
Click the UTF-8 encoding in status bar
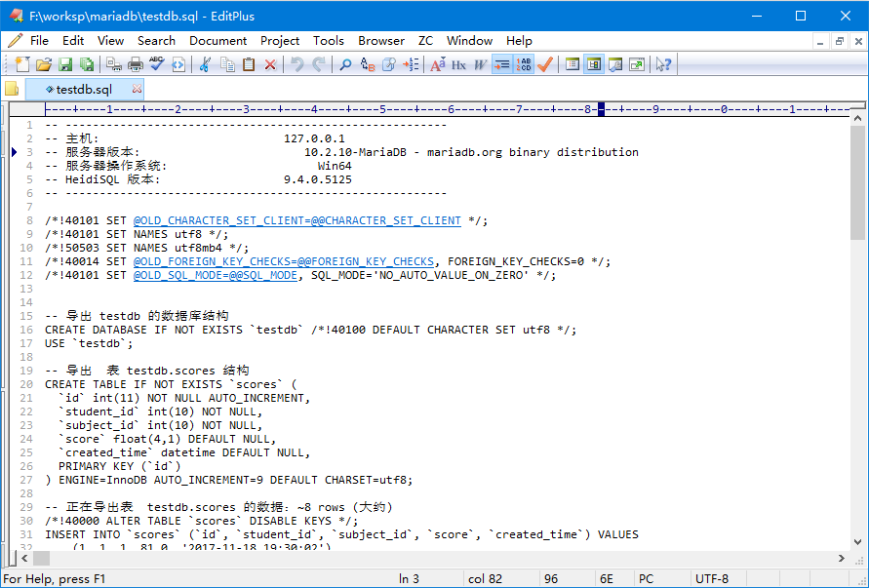pos(711,579)
